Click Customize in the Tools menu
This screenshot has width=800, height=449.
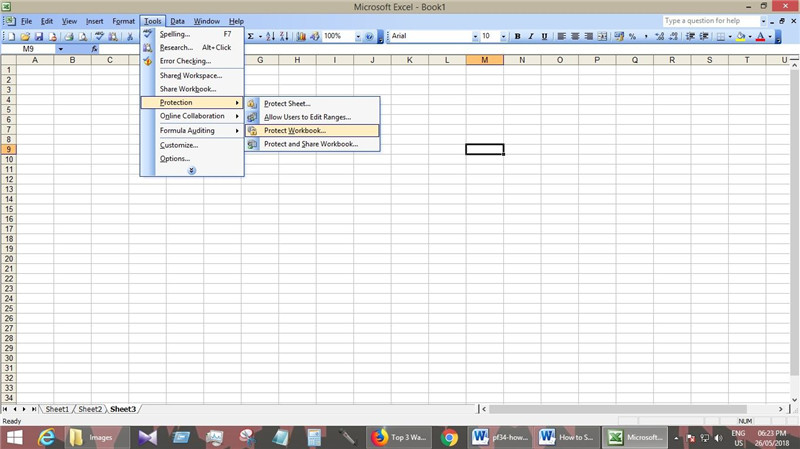pos(192,145)
